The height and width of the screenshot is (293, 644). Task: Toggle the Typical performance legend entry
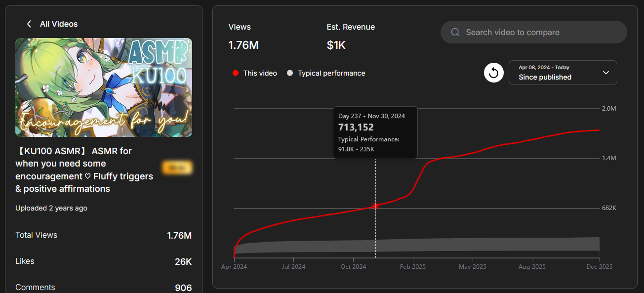coord(326,73)
